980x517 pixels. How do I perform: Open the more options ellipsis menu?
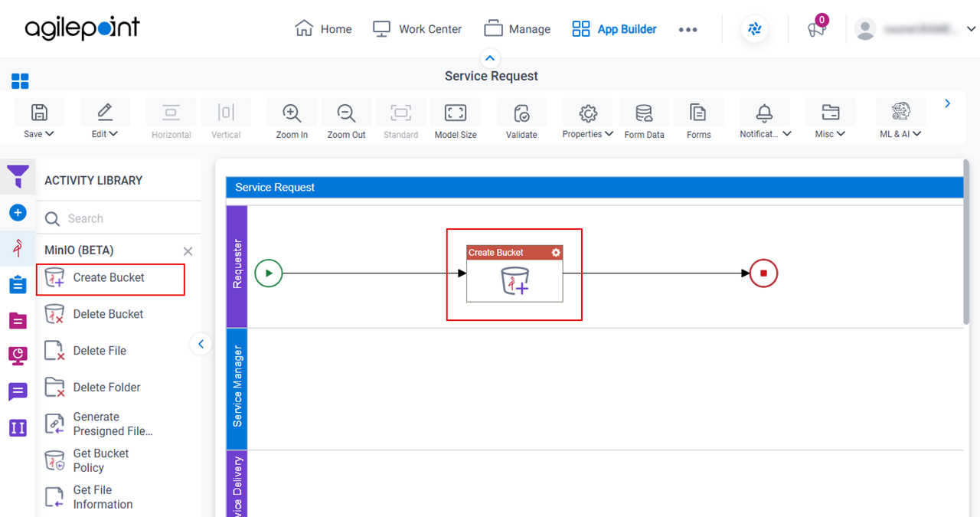point(688,30)
